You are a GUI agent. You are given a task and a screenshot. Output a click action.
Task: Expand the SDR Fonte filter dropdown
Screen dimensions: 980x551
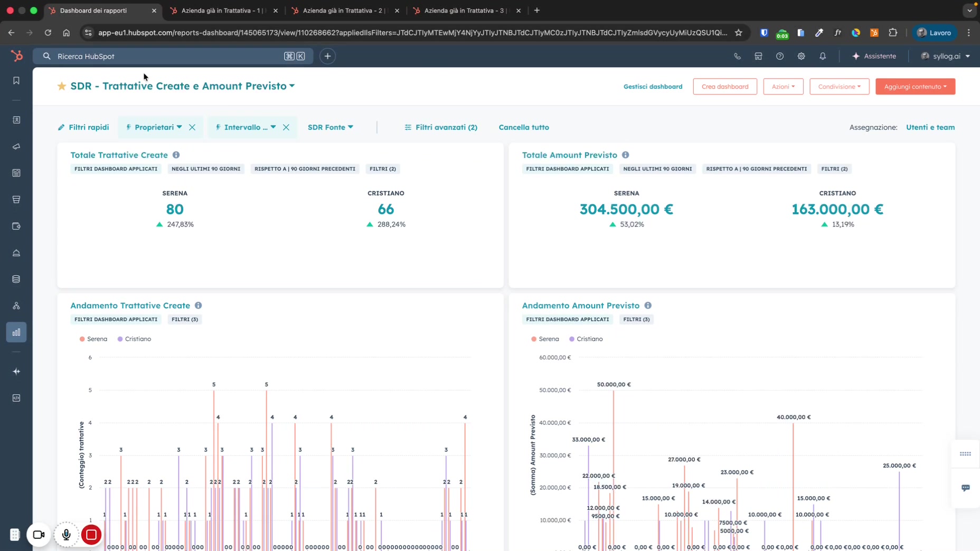click(x=330, y=127)
